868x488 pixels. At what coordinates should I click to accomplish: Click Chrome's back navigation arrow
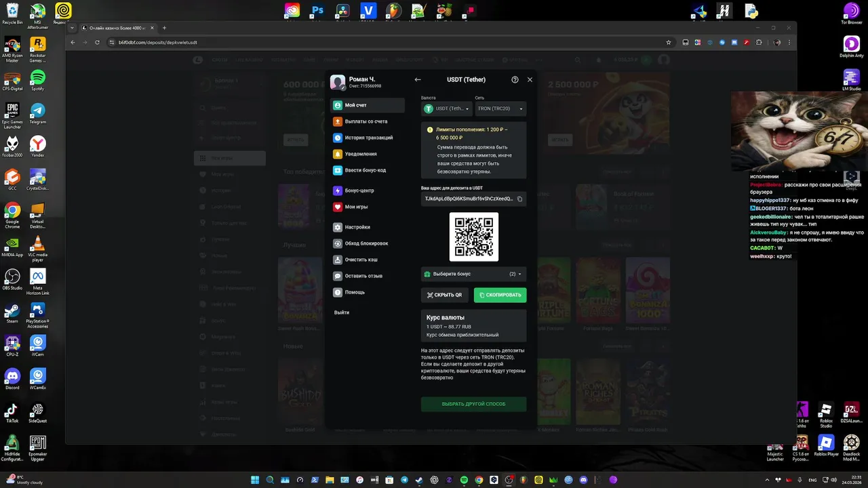[73, 42]
